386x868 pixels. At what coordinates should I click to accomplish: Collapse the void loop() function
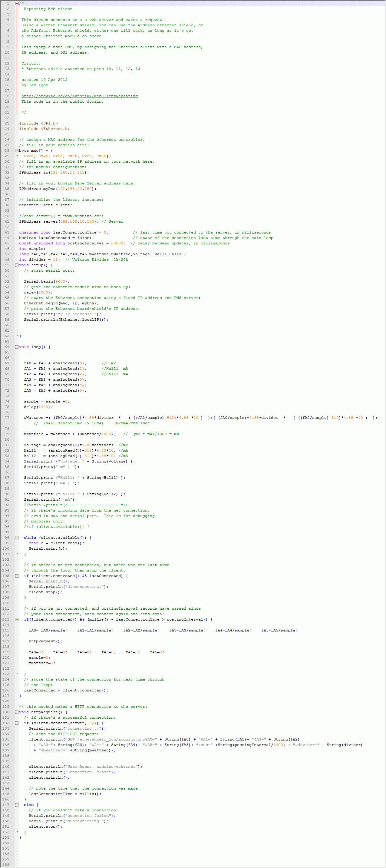click(x=17, y=347)
